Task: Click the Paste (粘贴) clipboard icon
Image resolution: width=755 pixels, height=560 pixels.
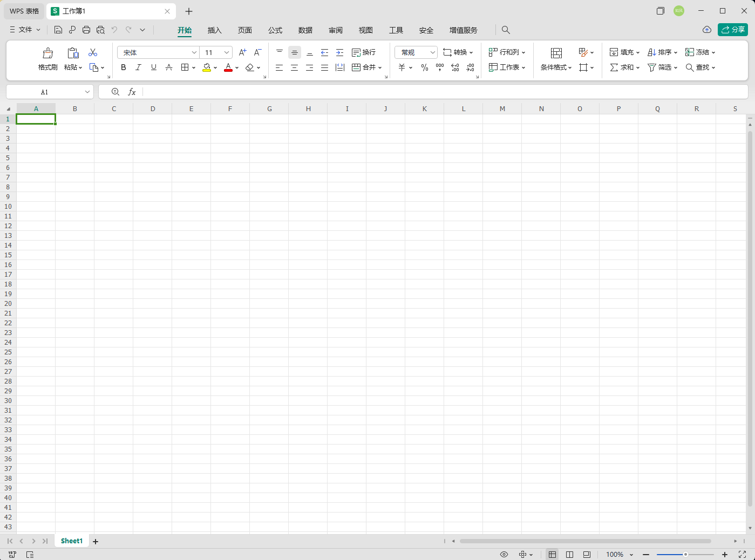Action: (x=73, y=53)
